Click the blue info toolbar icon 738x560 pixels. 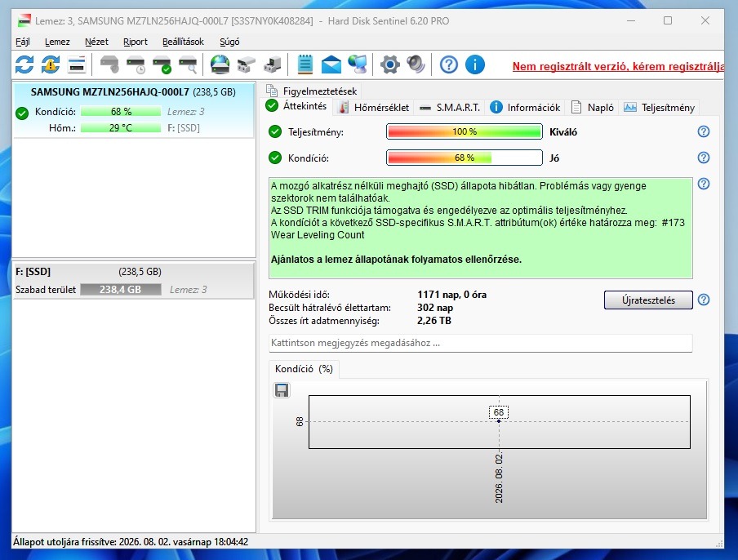click(475, 65)
